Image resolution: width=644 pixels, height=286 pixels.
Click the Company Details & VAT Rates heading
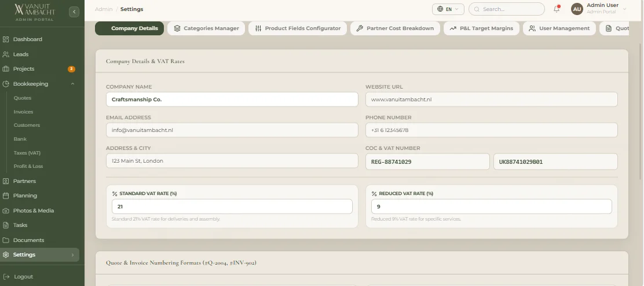coord(145,61)
